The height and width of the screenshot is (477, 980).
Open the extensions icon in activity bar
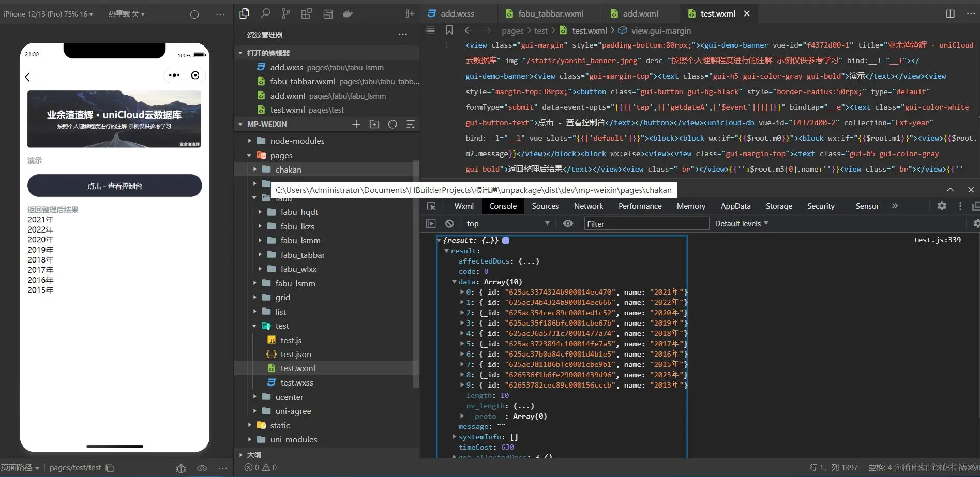[307, 13]
